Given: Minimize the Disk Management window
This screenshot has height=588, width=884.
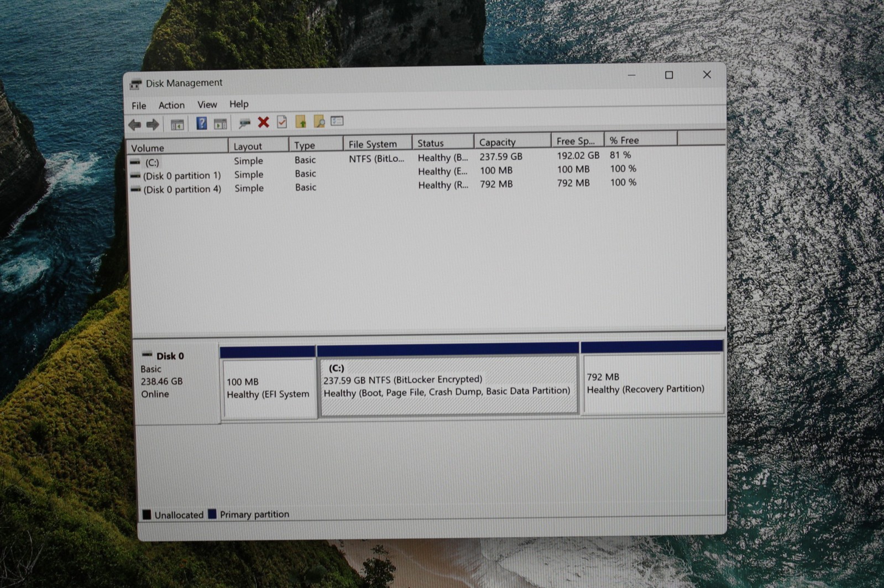Looking at the screenshot, I should (632, 75).
